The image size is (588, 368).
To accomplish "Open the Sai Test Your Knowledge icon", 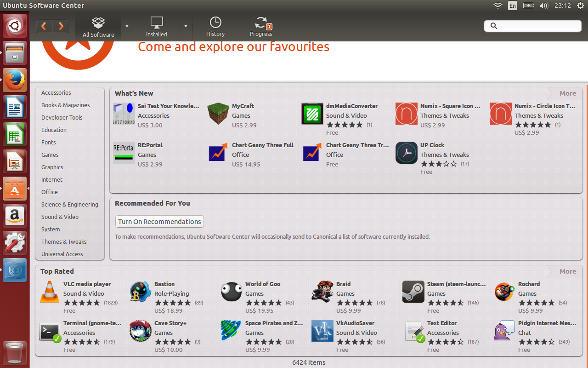I will (x=124, y=114).
